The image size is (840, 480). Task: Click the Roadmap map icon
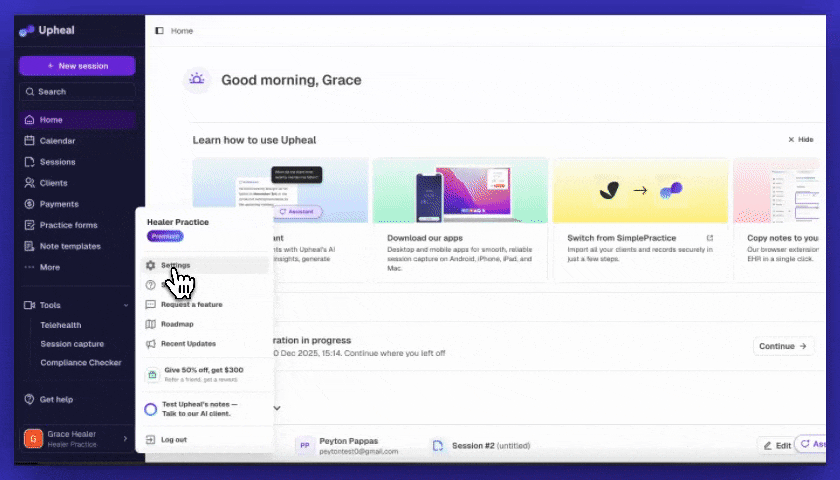pyautogui.click(x=151, y=324)
